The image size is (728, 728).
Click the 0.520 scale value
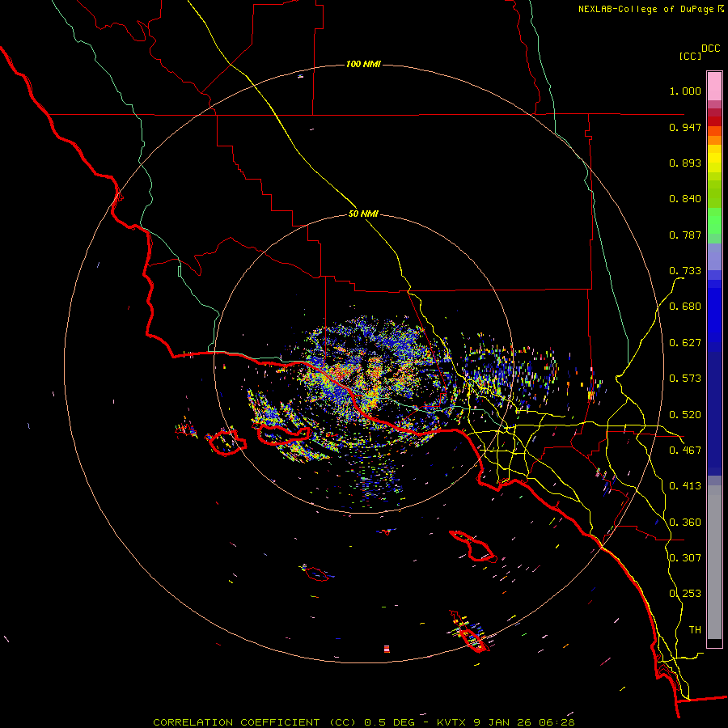click(685, 415)
